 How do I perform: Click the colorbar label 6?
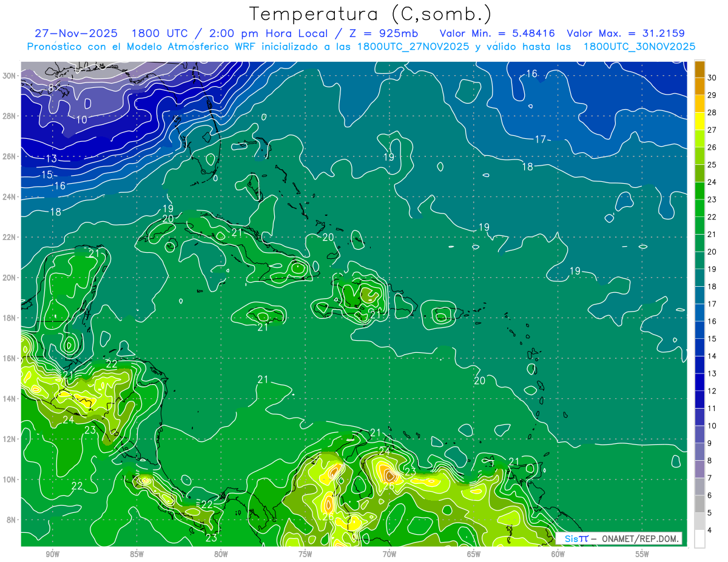point(710,495)
